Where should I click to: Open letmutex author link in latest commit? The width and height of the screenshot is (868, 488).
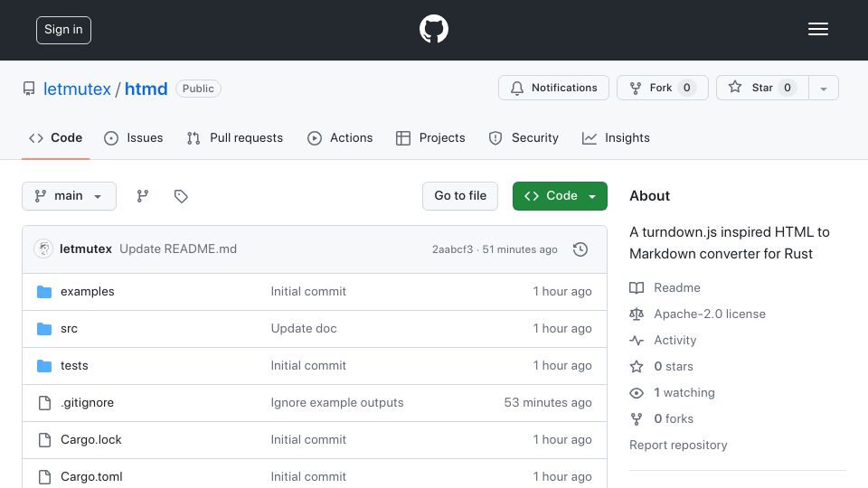click(x=86, y=249)
